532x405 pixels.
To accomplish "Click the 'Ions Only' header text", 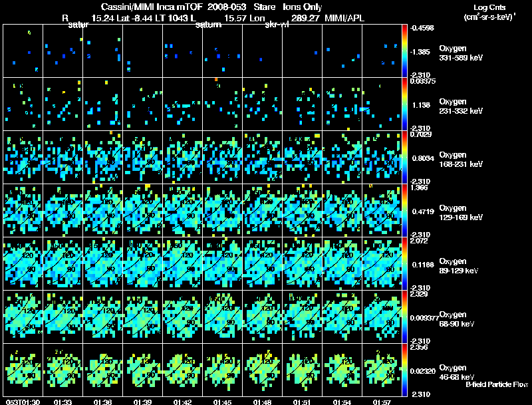I will [302, 7].
